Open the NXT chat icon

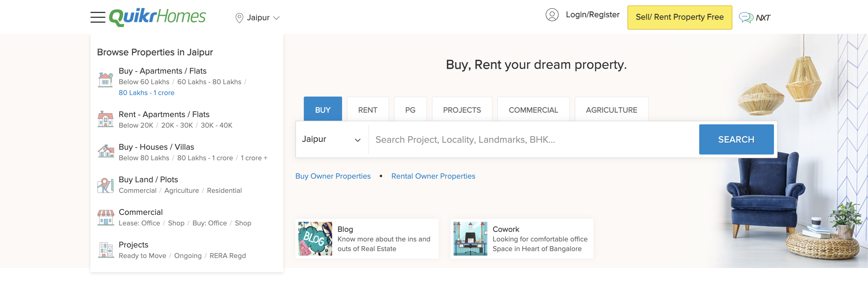747,17
